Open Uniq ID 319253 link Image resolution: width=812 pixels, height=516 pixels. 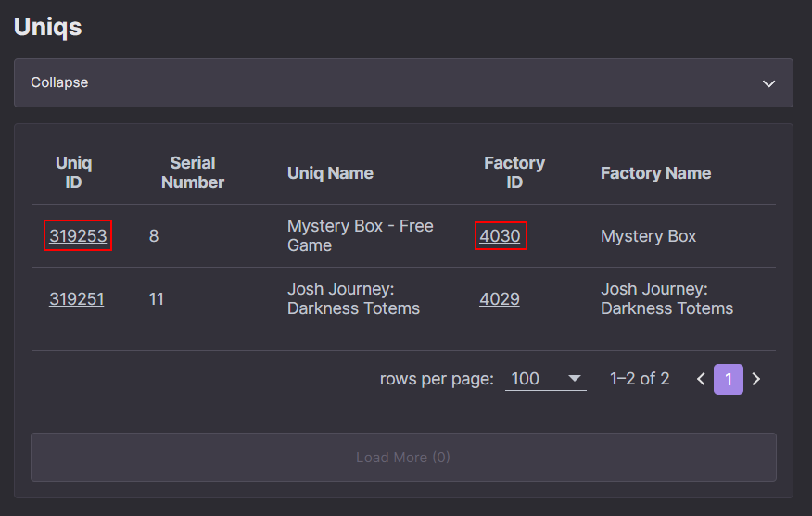click(78, 236)
